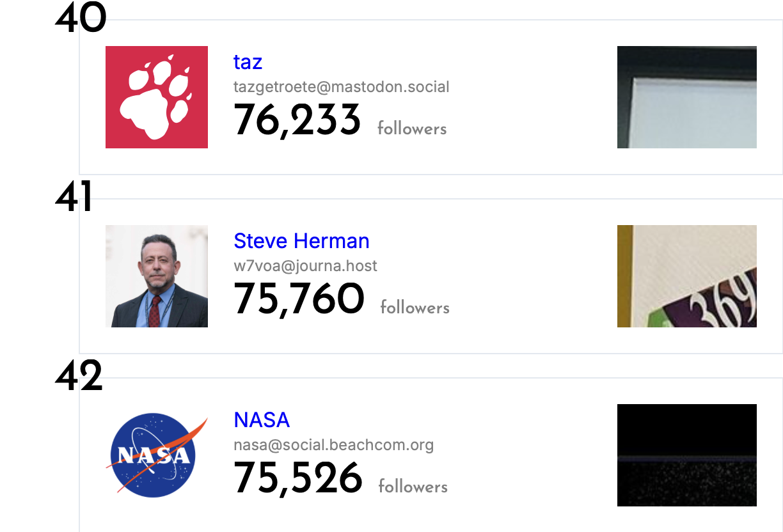783x532 pixels.
Task: Click the NASA meatball logo avatar
Action: tap(157, 455)
